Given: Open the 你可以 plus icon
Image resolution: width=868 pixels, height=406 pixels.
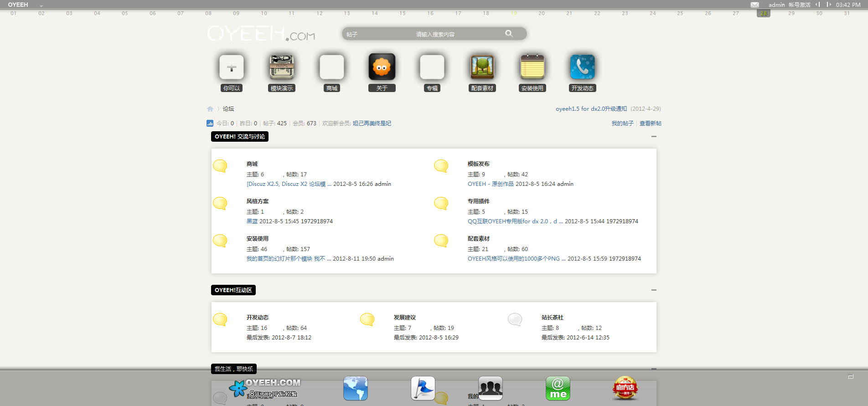Looking at the screenshot, I should pos(232,67).
